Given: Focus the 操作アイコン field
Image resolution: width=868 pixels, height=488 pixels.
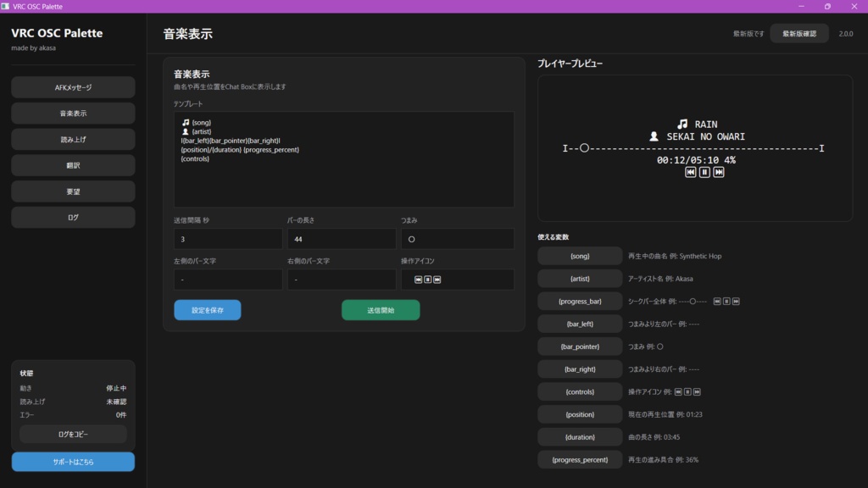Looking at the screenshot, I should click(x=458, y=280).
